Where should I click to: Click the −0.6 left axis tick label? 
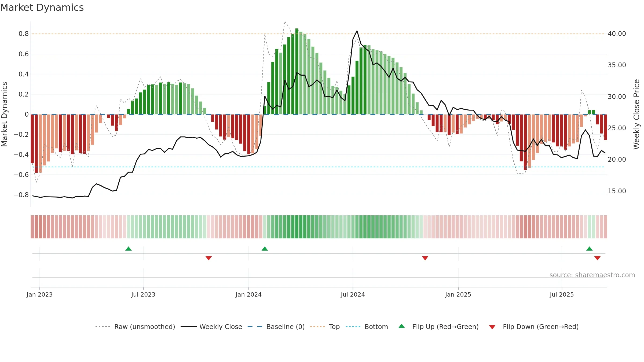pos(21,175)
